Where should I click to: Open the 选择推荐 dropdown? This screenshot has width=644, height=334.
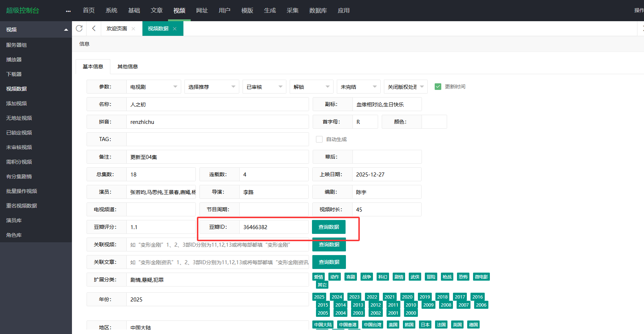212,87
